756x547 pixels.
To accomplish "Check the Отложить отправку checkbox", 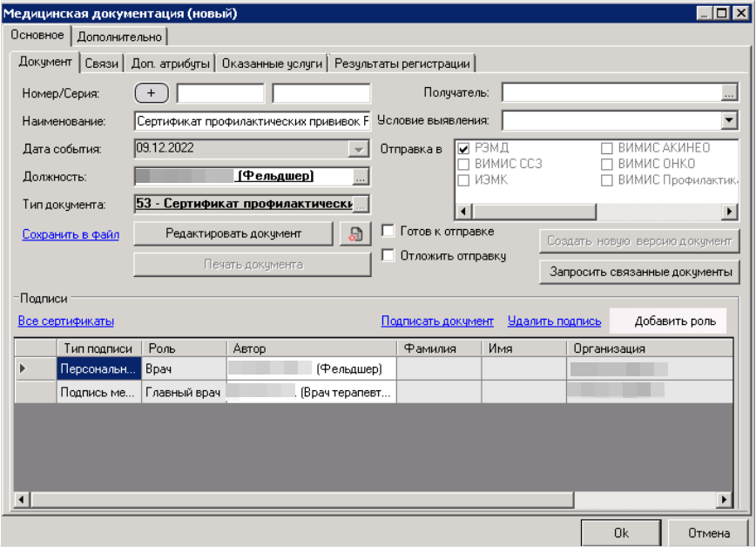I will 388,254.
